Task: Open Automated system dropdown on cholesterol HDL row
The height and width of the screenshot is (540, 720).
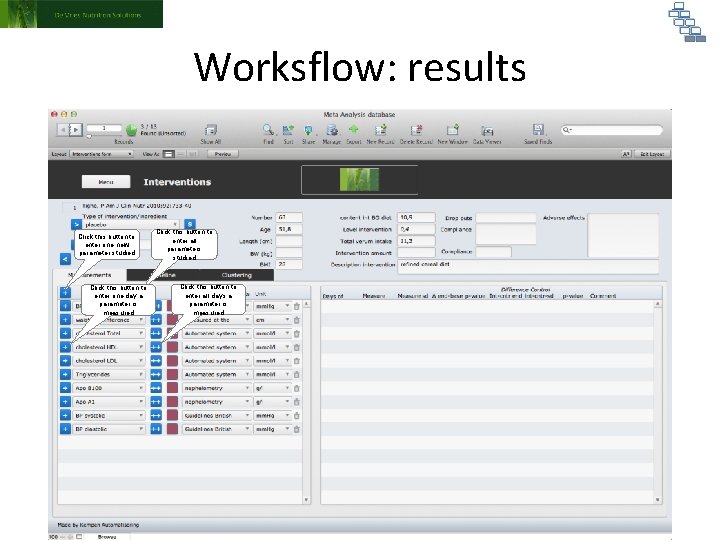Action: point(217,347)
